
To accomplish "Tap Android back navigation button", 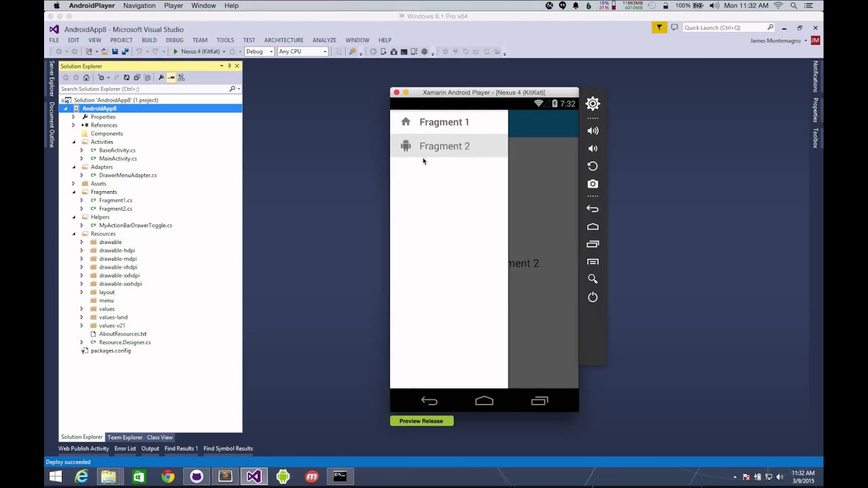I will pos(429,401).
